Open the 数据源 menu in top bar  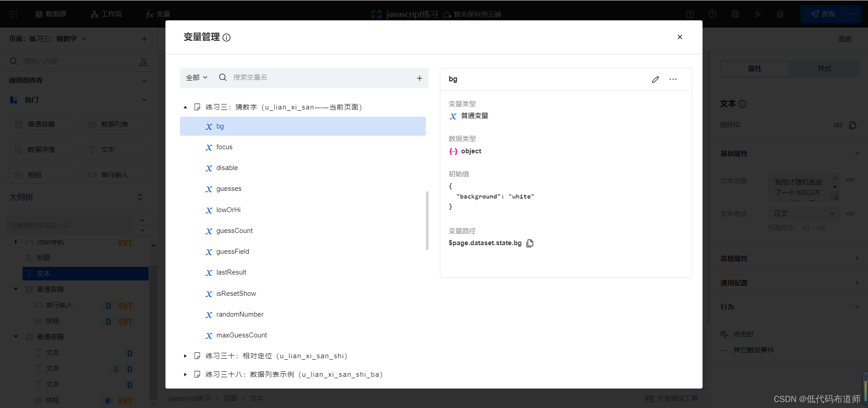(51, 14)
